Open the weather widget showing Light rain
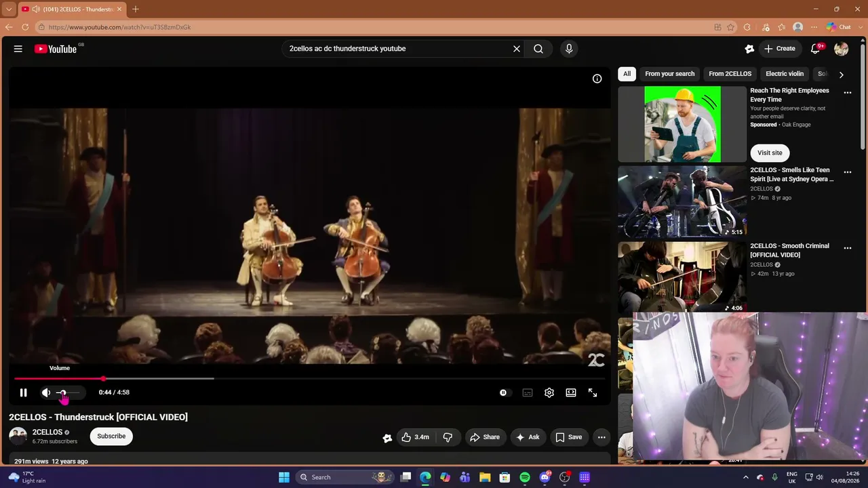The image size is (868, 488). (x=27, y=477)
